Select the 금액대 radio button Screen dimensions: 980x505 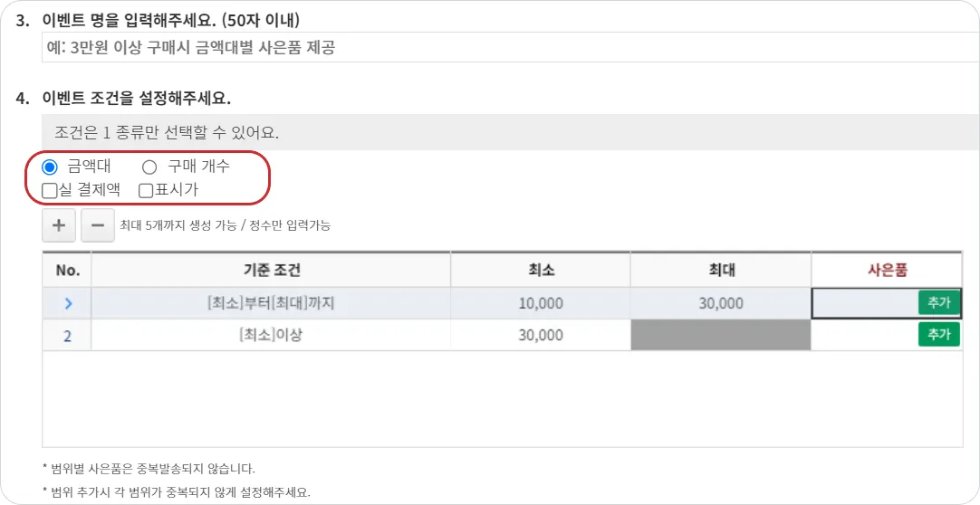(50, 167)
